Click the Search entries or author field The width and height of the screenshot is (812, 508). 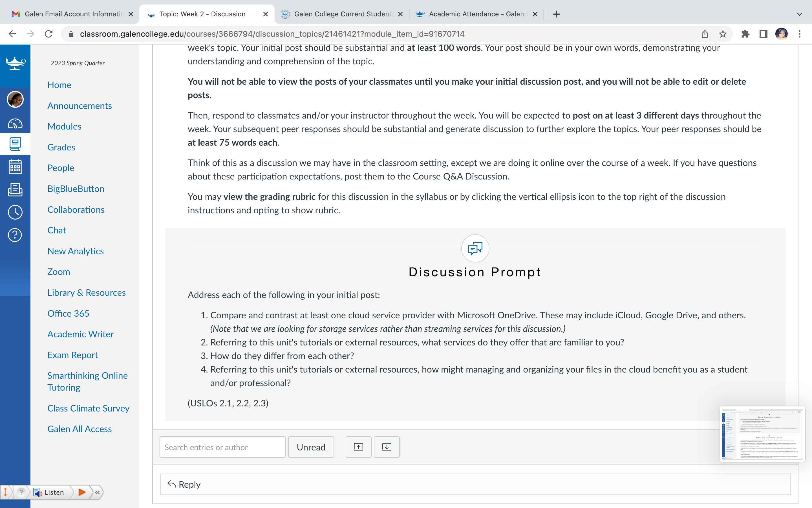(x=222, y=447)
